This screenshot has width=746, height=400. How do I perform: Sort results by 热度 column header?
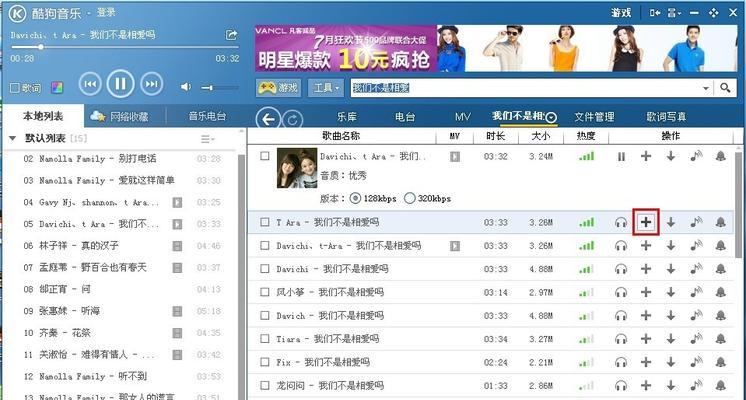[x=586, y=136]
